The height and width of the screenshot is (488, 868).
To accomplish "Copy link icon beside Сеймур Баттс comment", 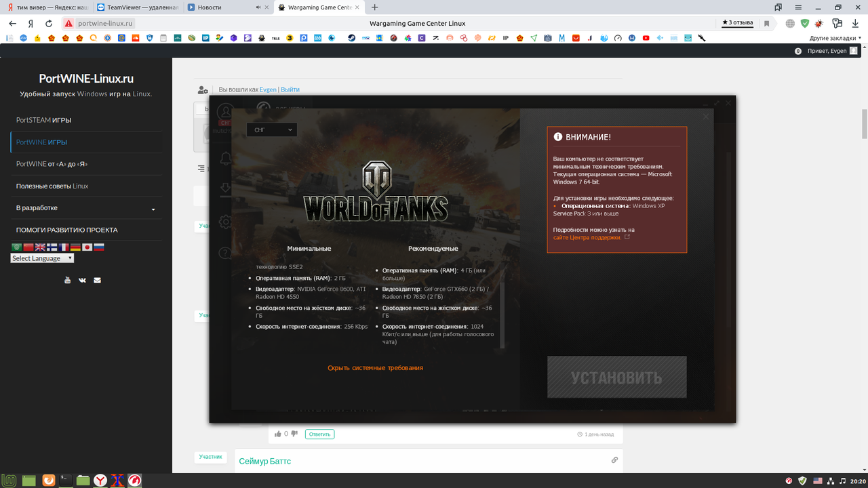I will 614,460.
